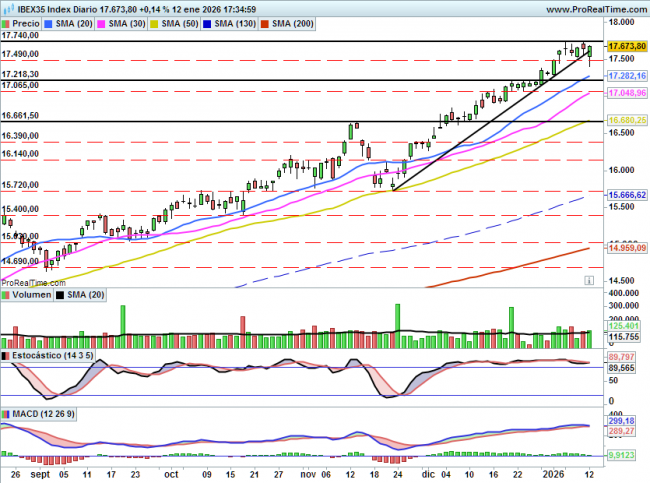Click the 16.000 price axis value
Image resolution: width=650 pixels, height=483 pixels.
coord(621,170)
